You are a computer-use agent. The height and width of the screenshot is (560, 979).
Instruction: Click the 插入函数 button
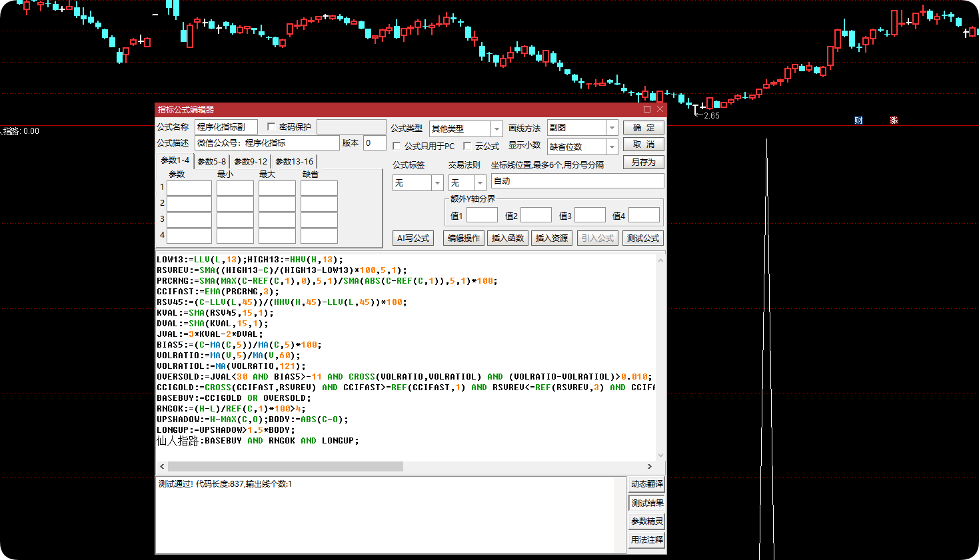[x=508, y=238]
